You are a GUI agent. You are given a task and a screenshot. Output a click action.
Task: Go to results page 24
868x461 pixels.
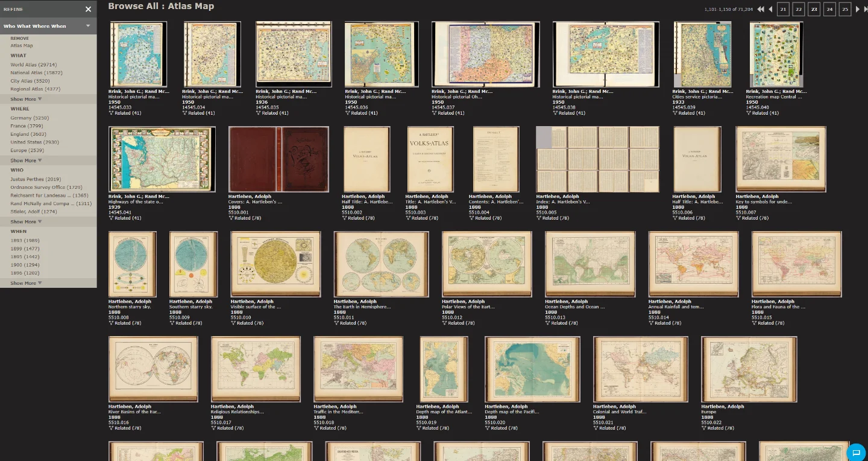(x=830, y=9)
